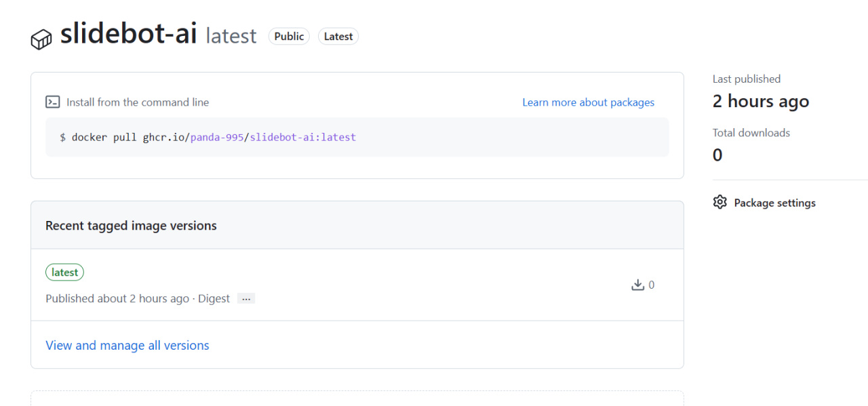Image resolution: width=868 pixels, height=406 pixels.
Task: Click the package container icon beside the title
Action: point(41,39)
